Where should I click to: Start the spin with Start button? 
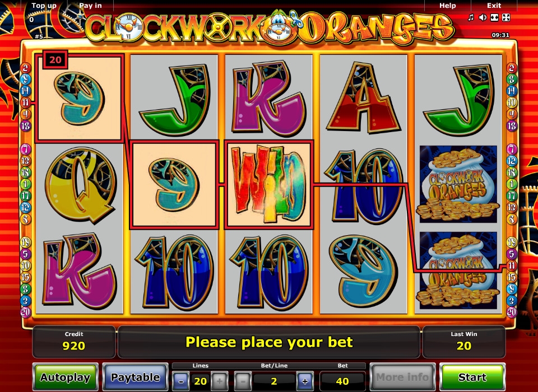pos(472,377)
